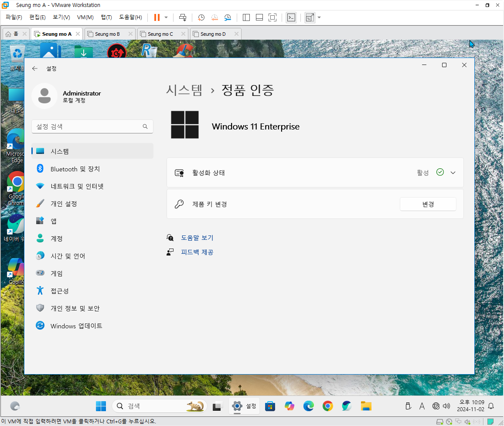Toggle the VMware library sidebar view
The height and width of the screenshot is (426, 504).
246,17
